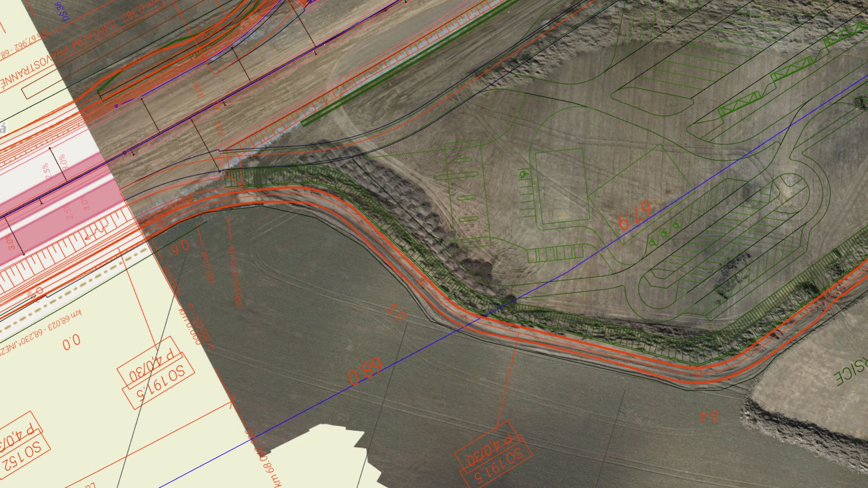The width and height of the screenshot is (868, 488).
Task: Click the 0.6 chainage label
Action: point(179,246)
